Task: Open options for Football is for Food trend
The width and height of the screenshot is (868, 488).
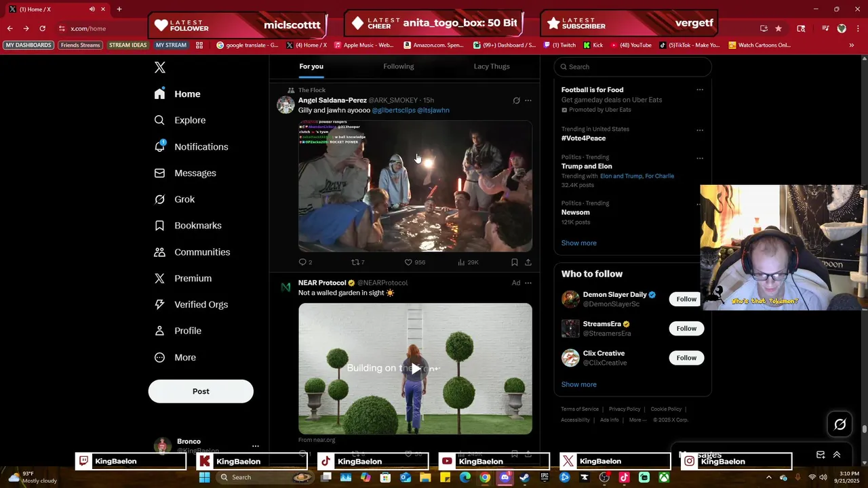Action: [700, 89]
